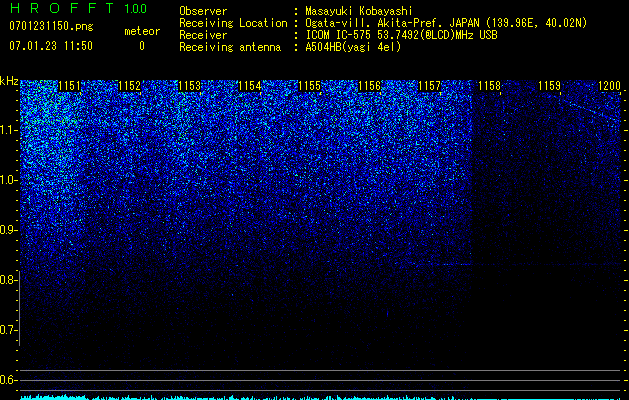The width and height of the screenshot is (629, 400).
Task: Click the 1.1 kHz axis label
Action: pyautogui.click(x=9, y=130)
